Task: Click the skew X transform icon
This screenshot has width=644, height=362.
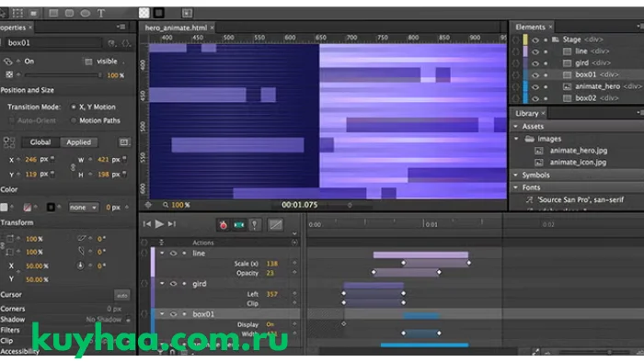Action: point(81,239)
